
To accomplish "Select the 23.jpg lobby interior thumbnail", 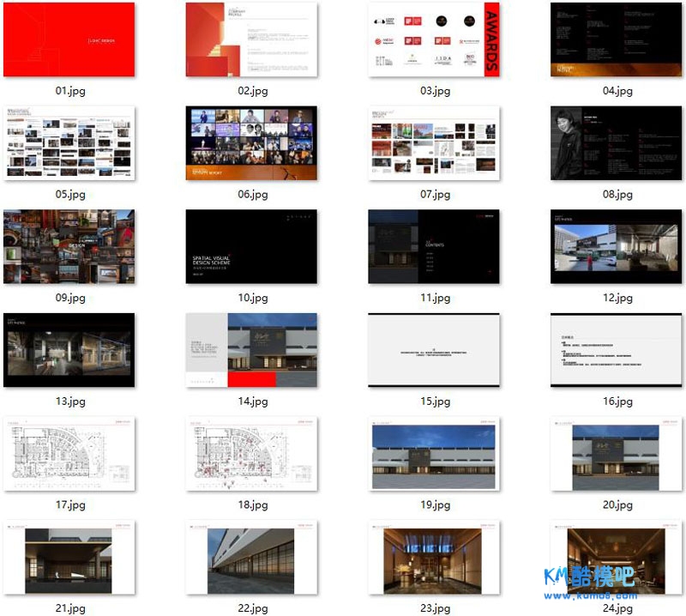I will [435, 558].
